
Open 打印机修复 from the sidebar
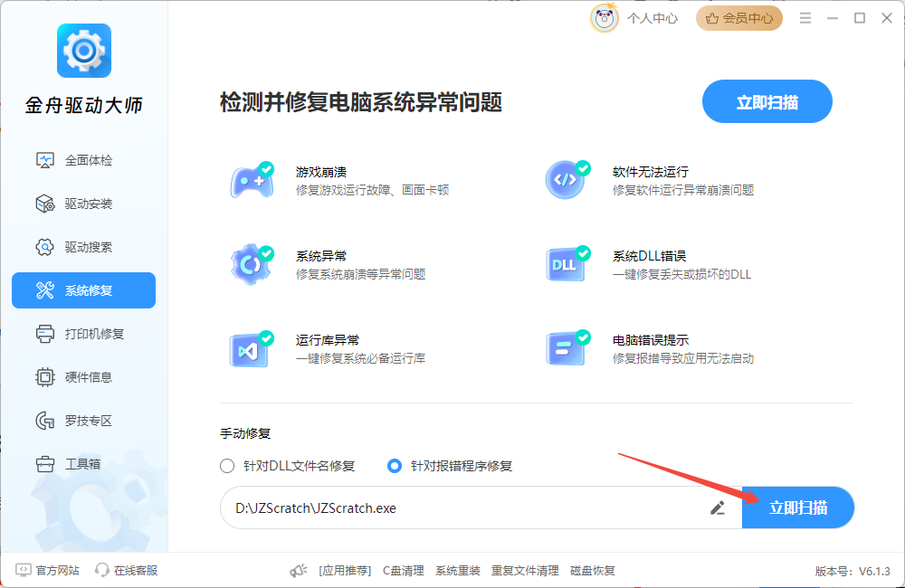tap(83, 334)
